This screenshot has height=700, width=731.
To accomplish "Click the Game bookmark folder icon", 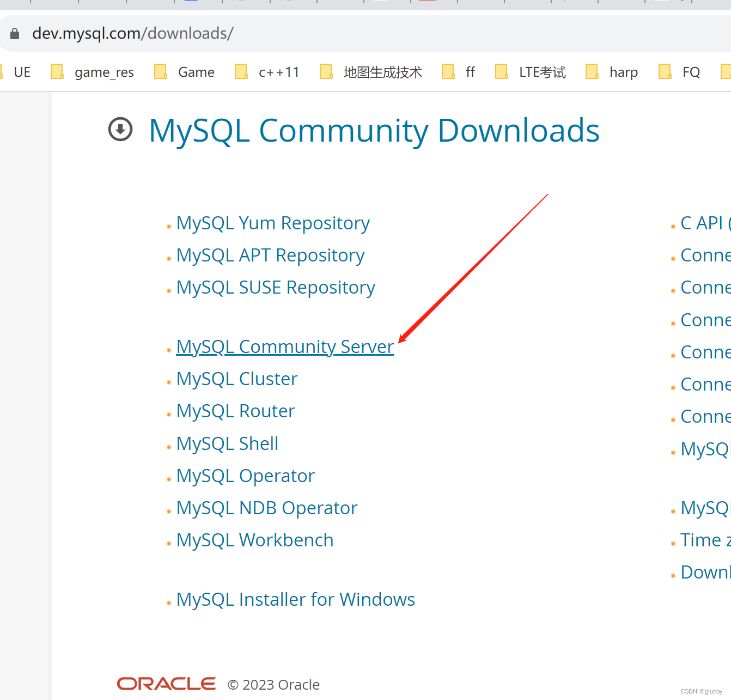I will click(x=160, y=71).
